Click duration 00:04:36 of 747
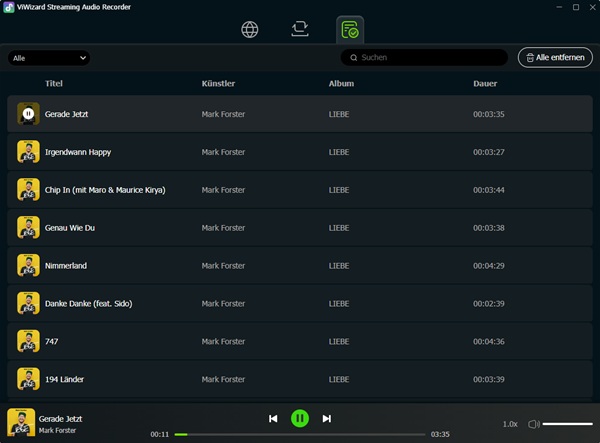The width and height of the screenshot is (600, 443). click(489, 341)
